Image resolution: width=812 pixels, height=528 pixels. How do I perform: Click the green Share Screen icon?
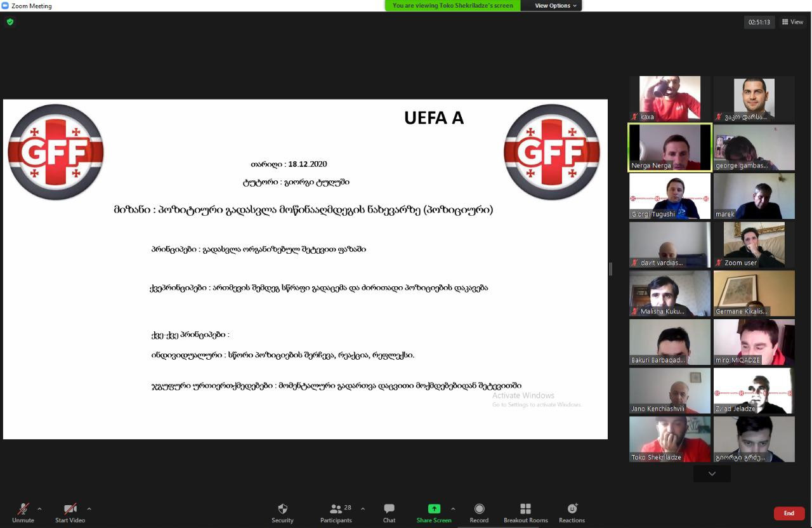[x=434, y=509]
